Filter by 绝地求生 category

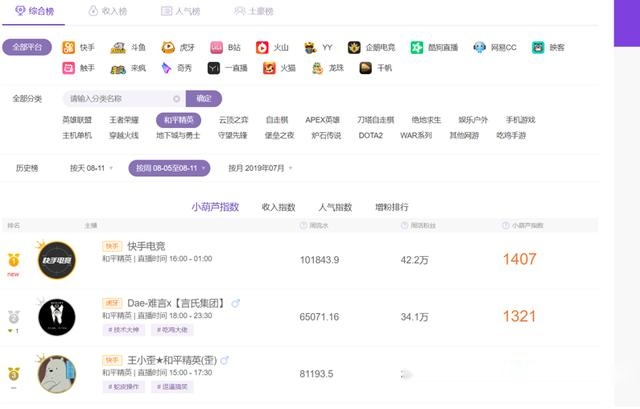(426, 120)
